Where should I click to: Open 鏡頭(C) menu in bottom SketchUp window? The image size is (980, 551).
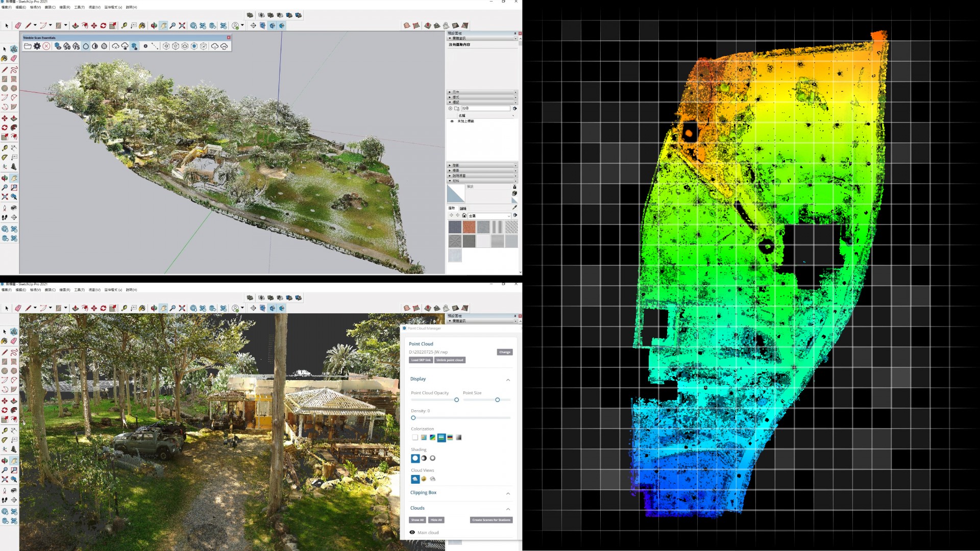tap(50, 290)
